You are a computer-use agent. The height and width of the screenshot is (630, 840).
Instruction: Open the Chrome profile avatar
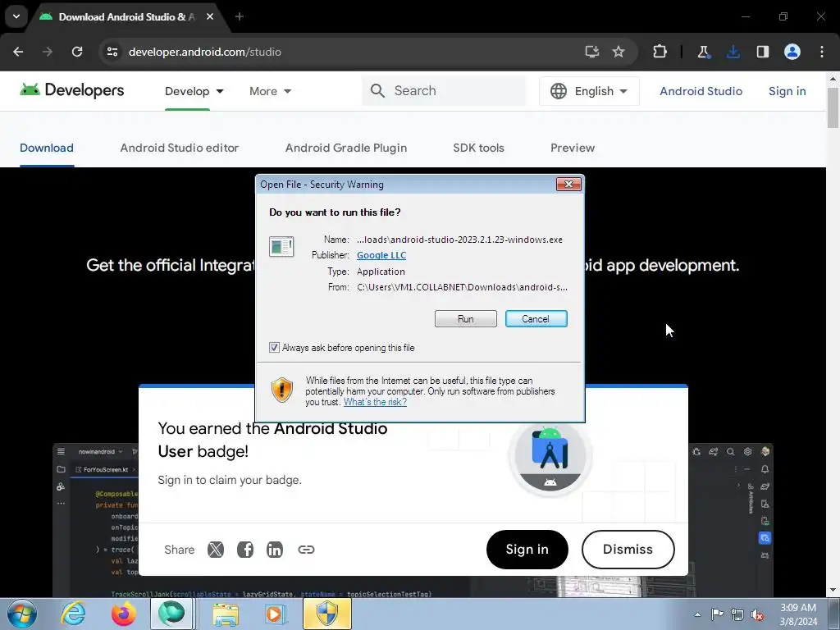click(x=792, y=52)
